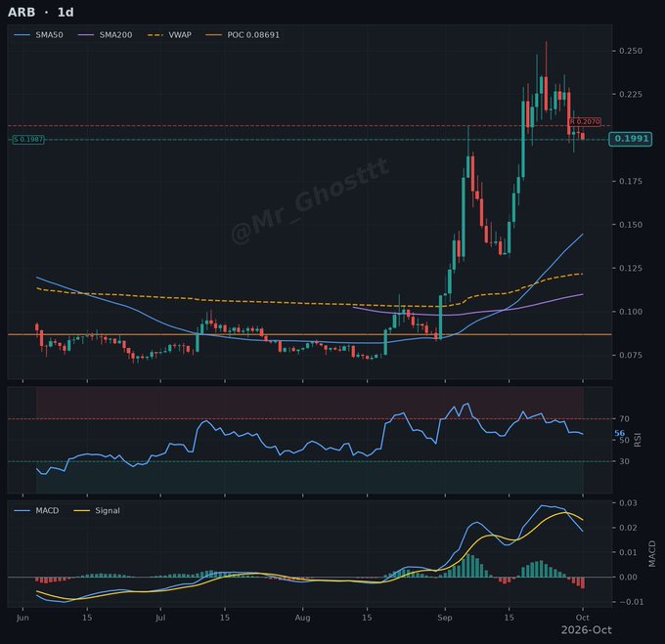Click the 0.150 price axis label

631,225
